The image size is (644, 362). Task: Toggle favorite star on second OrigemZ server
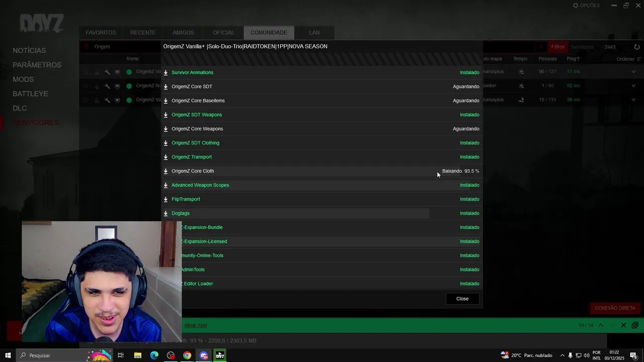[86, 86]
